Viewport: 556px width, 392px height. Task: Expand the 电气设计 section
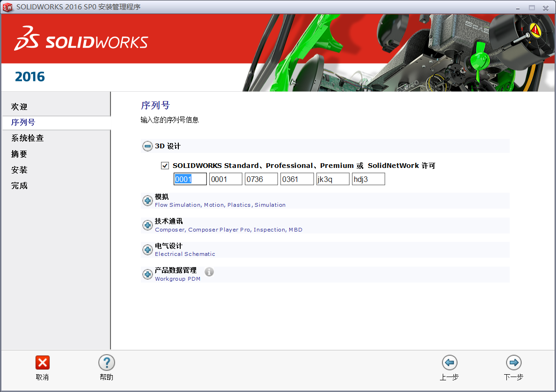[147, 250]
